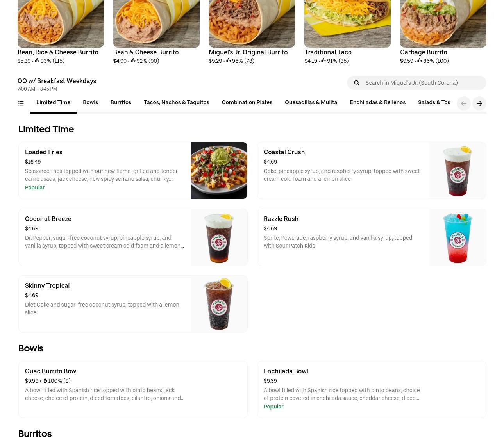This screenshot has height=437, width=504.
Task: Switch to the Bowls tab
Action: pyautogui.click(x=90, y=102)
